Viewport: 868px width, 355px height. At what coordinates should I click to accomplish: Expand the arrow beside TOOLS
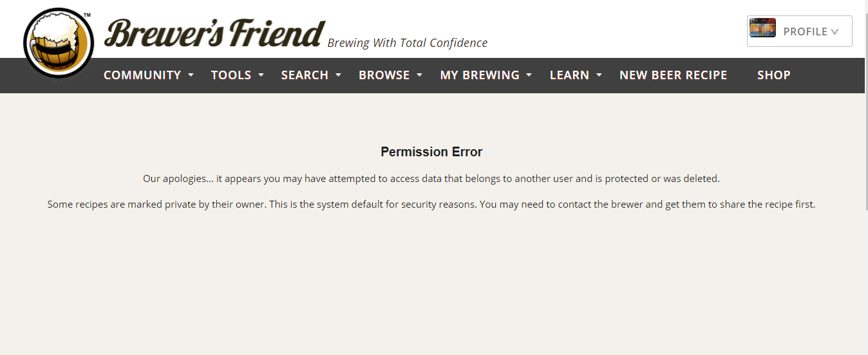tap(261, 75)
